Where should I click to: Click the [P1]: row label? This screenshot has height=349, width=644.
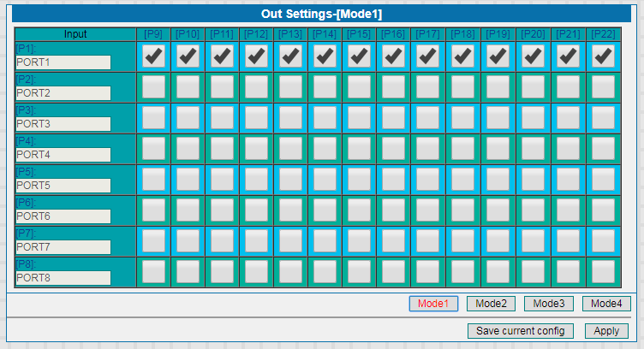26,49
